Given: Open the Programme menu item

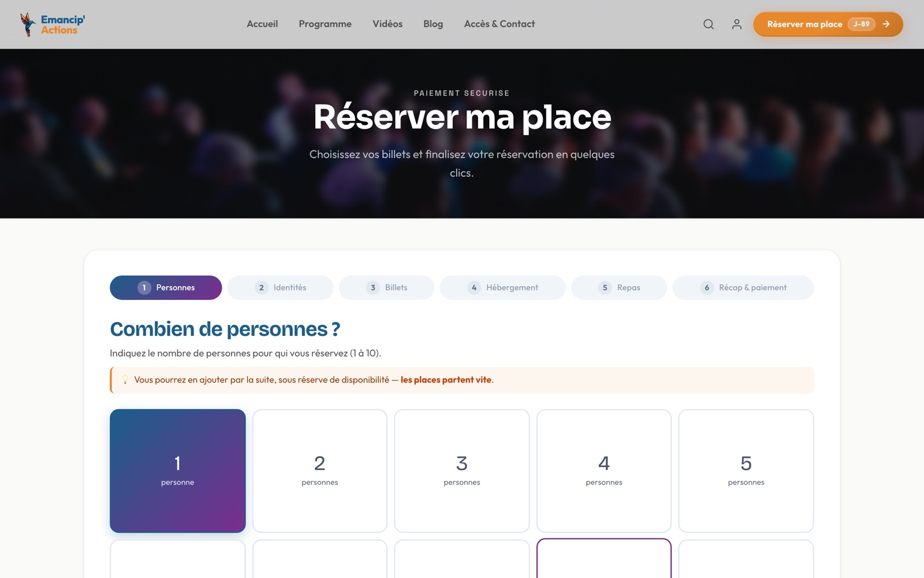Looking at the screenshot, I should (x=325, y=24).
